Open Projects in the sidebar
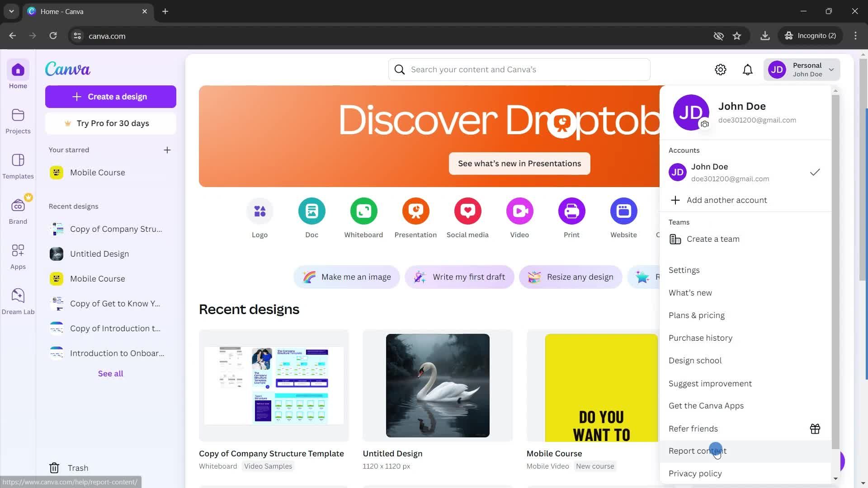This screenshot has width=868, height=488. 18,121
